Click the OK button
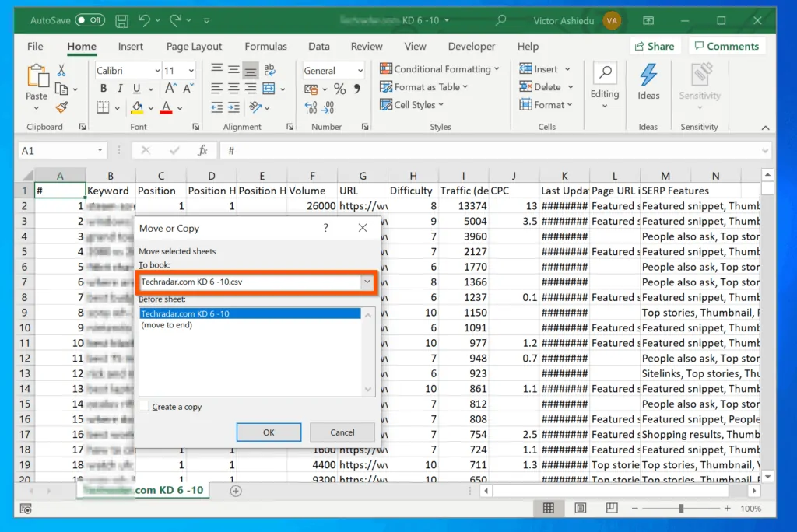The width and height of the screenshot is (797, 532). click(x=269, y=432)
